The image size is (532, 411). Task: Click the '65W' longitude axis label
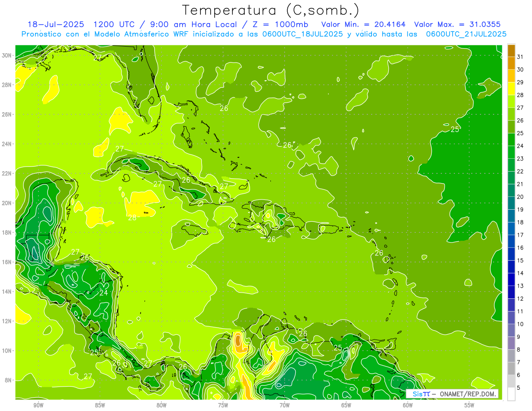point(346,405)
